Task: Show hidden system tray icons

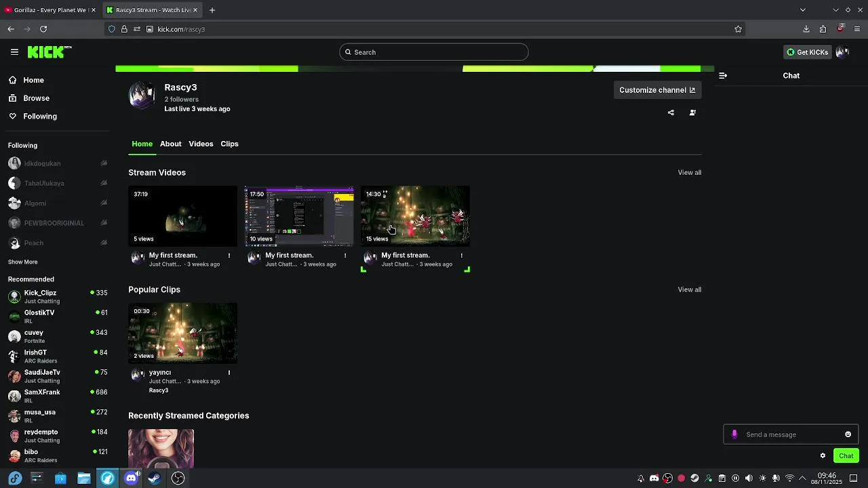Action: 803,478
